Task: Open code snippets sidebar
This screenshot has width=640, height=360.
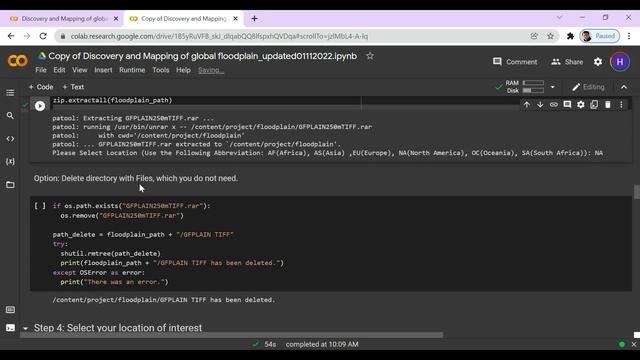Action: (x=10, y=139)
